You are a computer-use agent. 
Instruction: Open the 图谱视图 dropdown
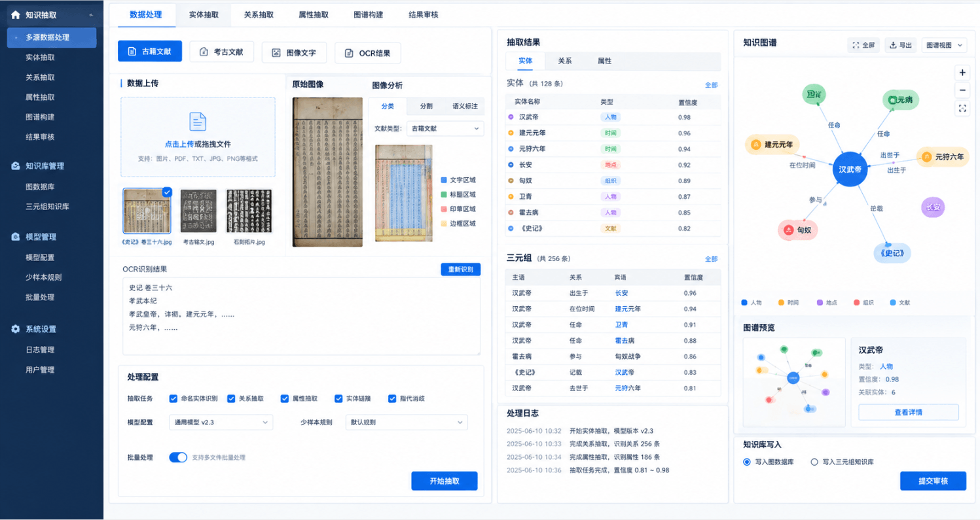pyautogui.click(x=944, y=45)
